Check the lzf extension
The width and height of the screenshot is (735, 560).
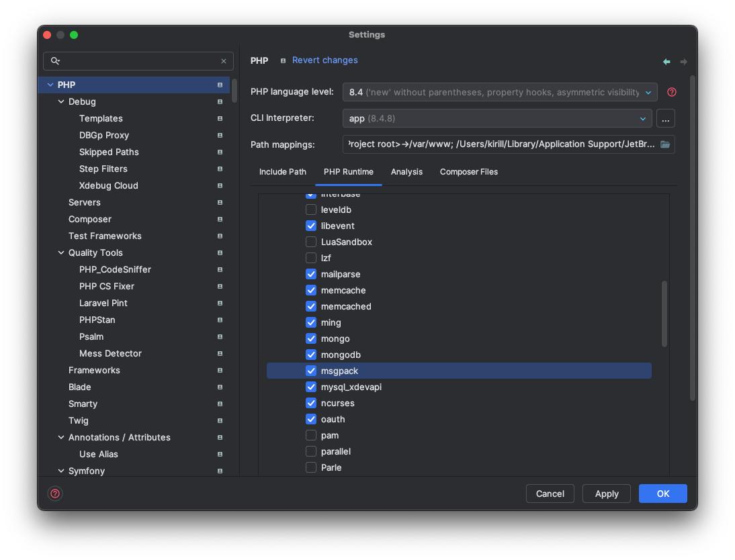(x=311, y=258)
